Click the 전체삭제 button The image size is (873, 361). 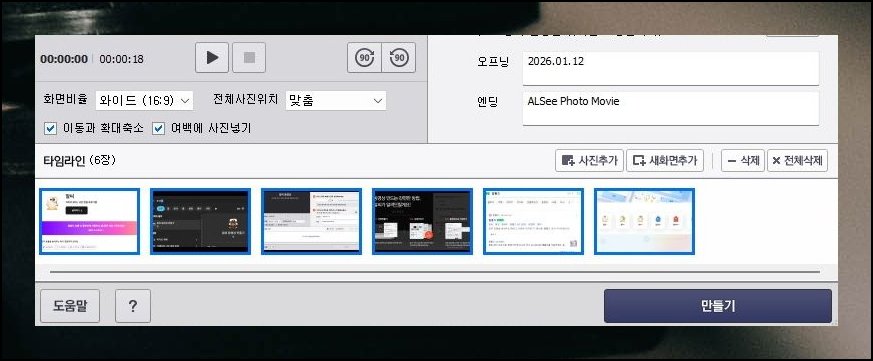click(x=797, y=161)
